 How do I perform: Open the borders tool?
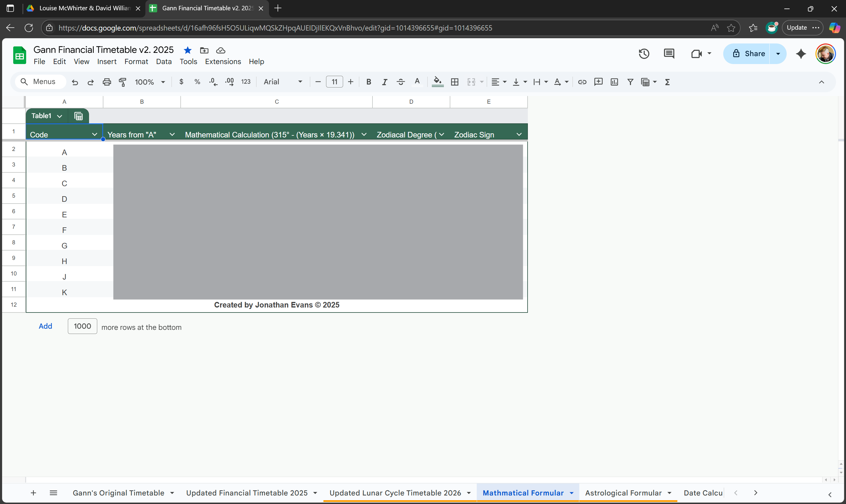tap(454, 82)
